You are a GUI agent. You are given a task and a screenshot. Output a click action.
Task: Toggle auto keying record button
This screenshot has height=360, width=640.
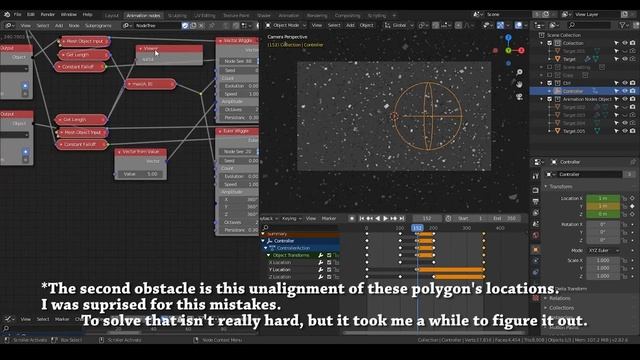point(352,219)
